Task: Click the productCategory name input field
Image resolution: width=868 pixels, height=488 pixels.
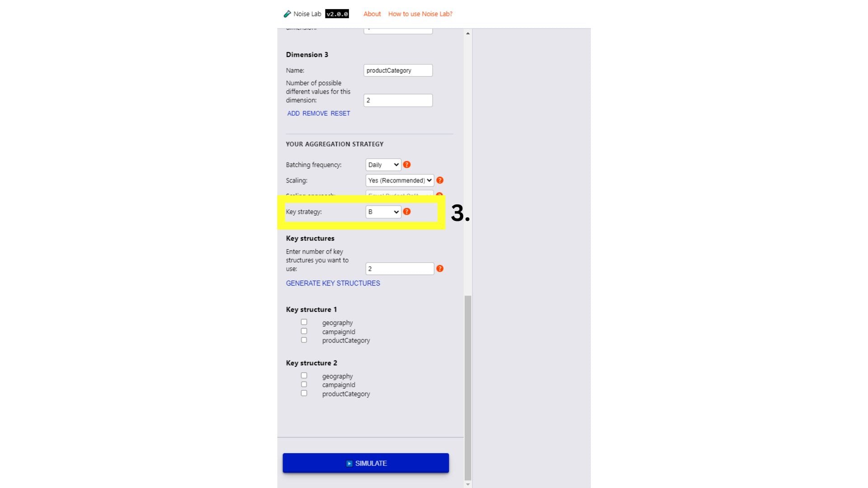Action: coord(398,70)
